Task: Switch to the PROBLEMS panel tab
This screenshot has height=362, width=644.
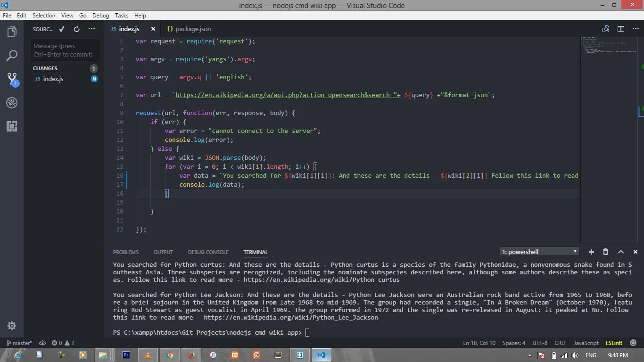Action: (x=126, y=252)
